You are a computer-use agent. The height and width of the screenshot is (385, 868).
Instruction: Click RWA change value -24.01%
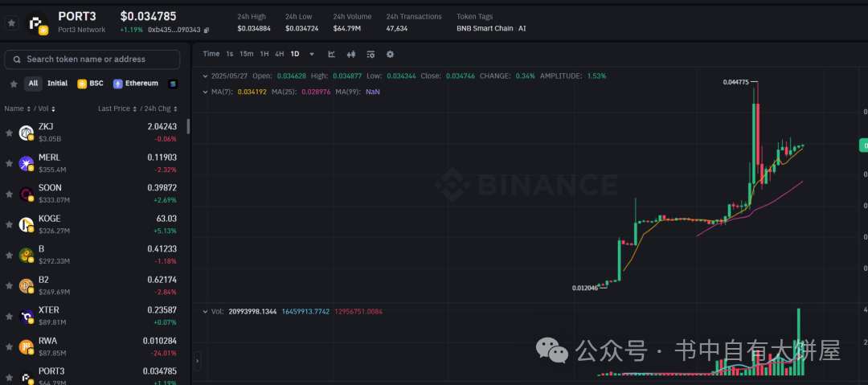pyautogui.click(x=163, y=353)
